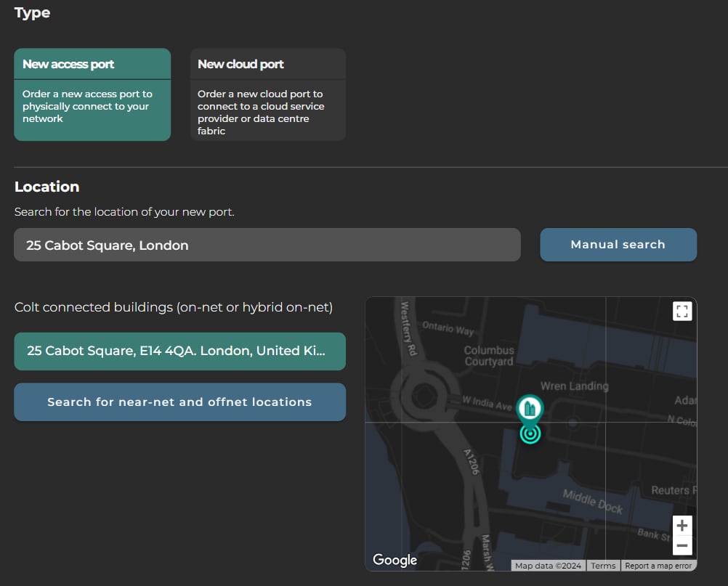
Task: Click the Manual search button
Action: pyautogui.click(x=618, y=245)
